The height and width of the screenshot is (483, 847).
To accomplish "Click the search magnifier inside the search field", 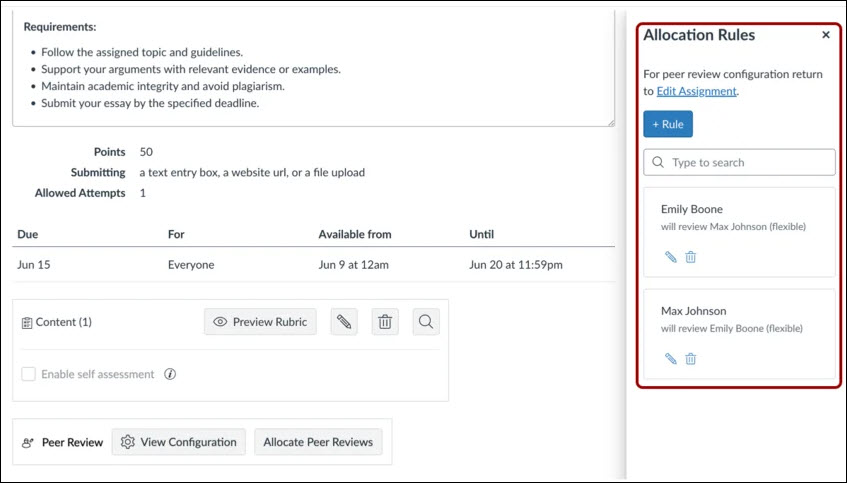I will pos(657,162).
